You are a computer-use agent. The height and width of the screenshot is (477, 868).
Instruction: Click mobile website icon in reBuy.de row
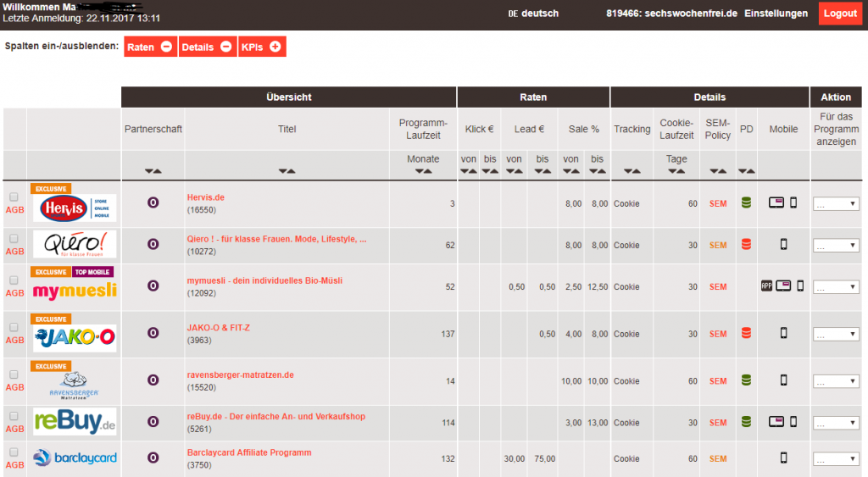[x=776, y=422]
